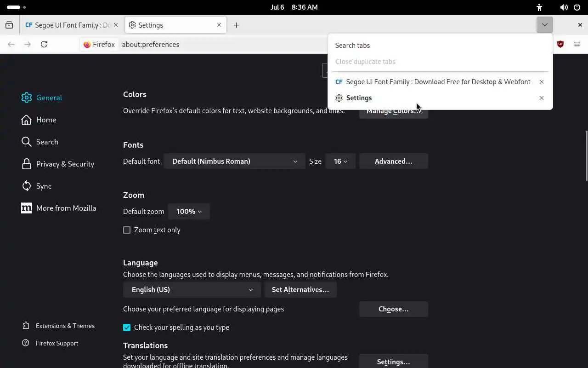This screenshot has height=368, width=588.
Task: Open a new tab with plus icon
Action: click(236, 25)
